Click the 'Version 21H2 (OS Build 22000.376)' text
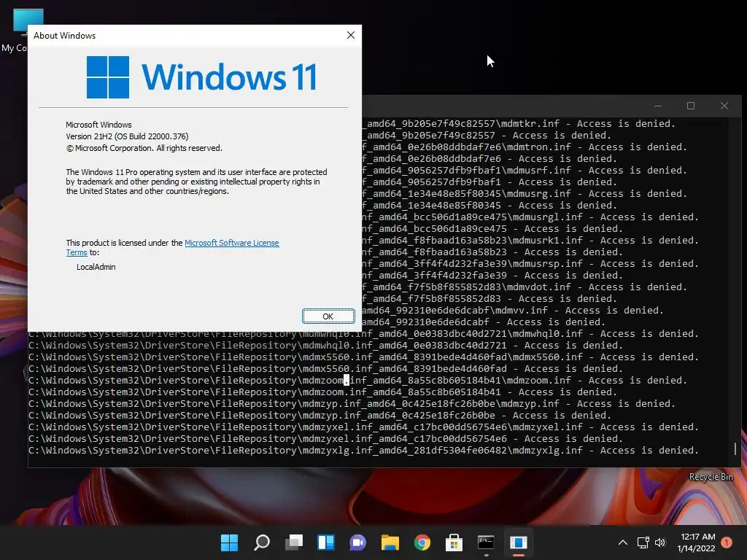747x560 pixels. (127, 136)
